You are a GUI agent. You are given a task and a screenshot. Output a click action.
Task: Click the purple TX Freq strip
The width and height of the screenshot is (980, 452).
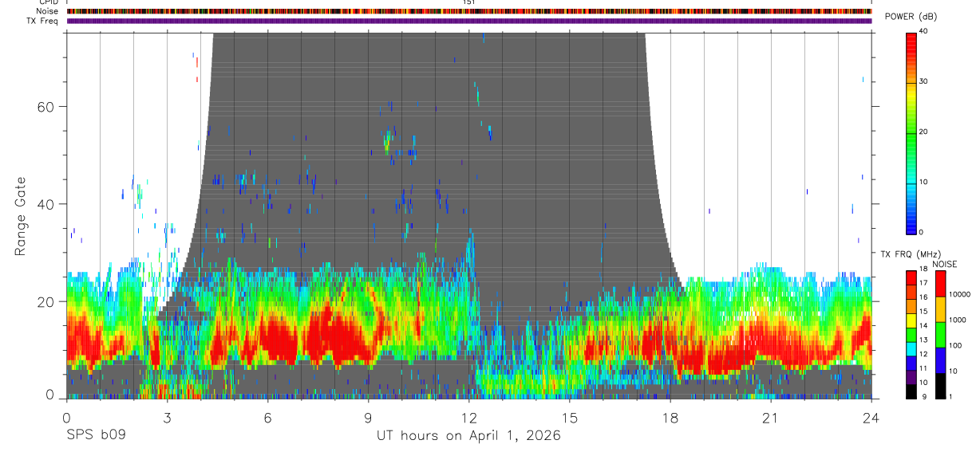pyautogui.click(x=469, y=21)
